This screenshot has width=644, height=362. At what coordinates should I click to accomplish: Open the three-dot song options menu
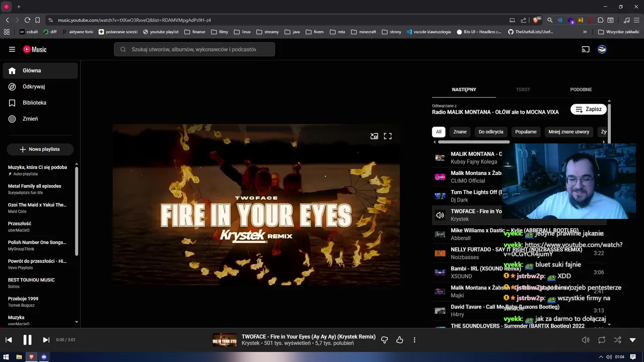pyautogui.click(x=415, y=340)
